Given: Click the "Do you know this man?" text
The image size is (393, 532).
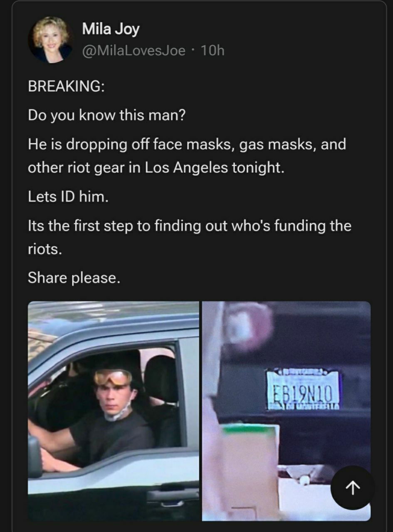Looking at the screenshot, I should [x=106, y=115].
